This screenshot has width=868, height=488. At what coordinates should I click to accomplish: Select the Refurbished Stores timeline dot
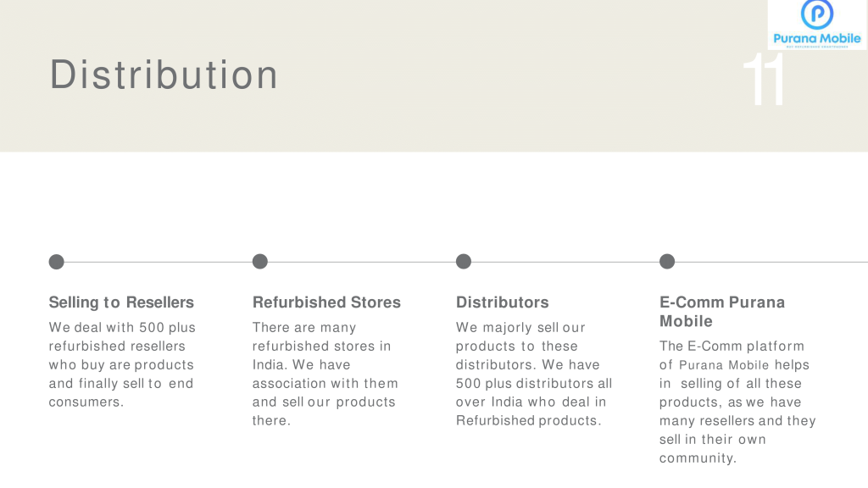(260, 262)
